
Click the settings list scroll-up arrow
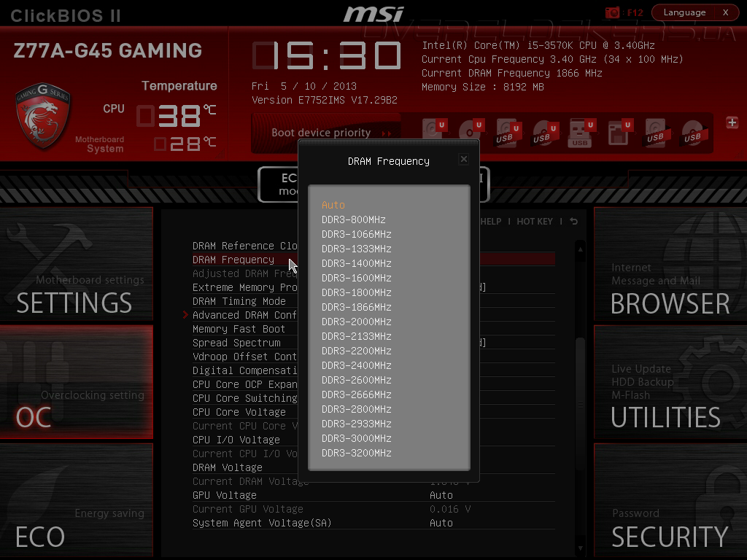580,249
